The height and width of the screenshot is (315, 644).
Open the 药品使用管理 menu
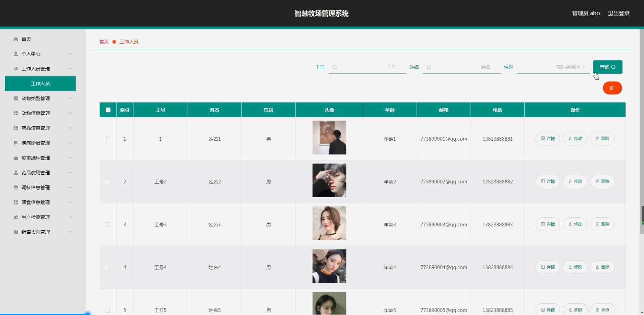tap(40, 173)
